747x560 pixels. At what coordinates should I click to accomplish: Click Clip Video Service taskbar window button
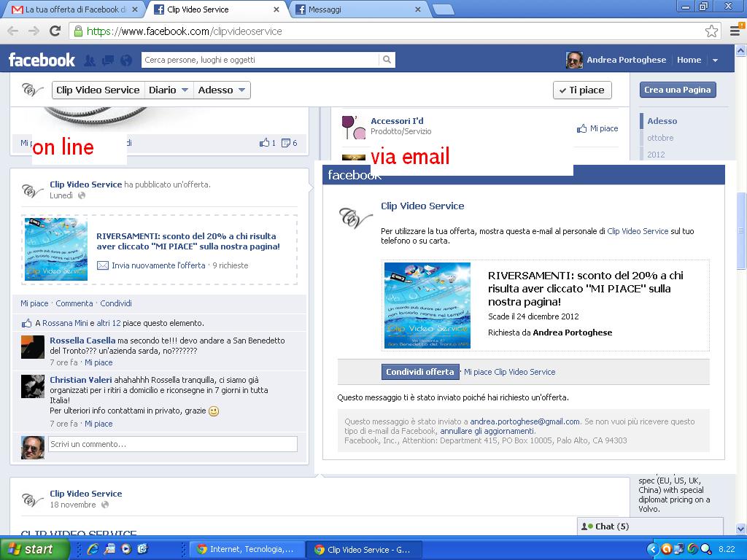(x=363, y=549)
